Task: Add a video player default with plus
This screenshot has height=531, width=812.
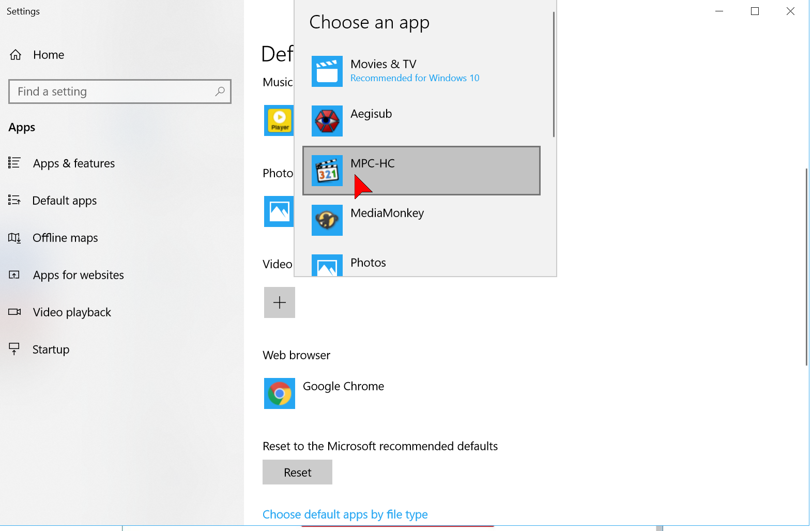Action: click(x=279, y=302)
